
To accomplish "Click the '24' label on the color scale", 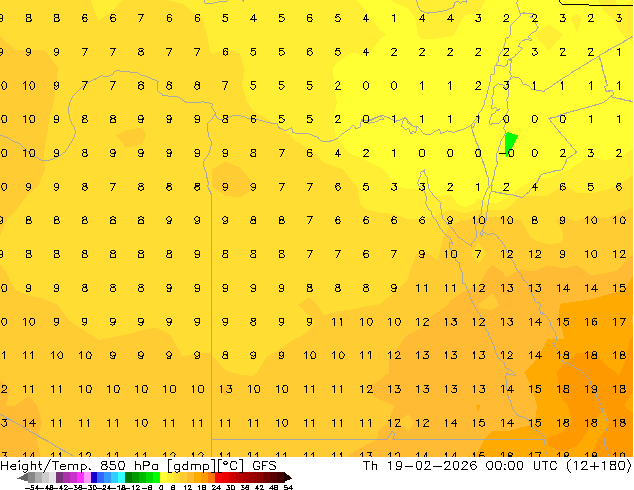I will tap(216, 487).
